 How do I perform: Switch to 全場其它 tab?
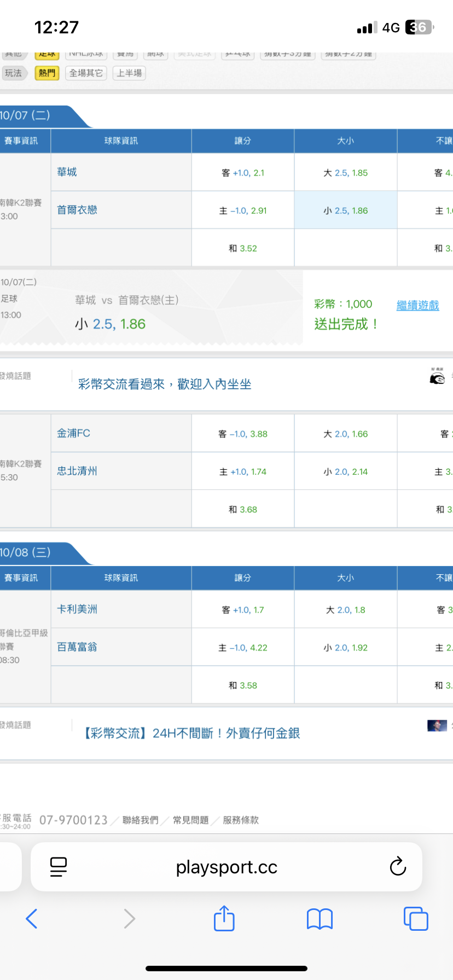pyautogui.click(x=86, y=73)
